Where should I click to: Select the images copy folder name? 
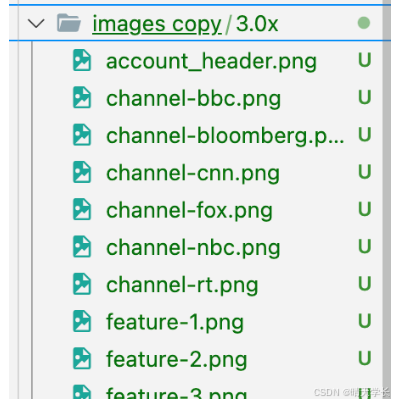click(x=157, y=24)
